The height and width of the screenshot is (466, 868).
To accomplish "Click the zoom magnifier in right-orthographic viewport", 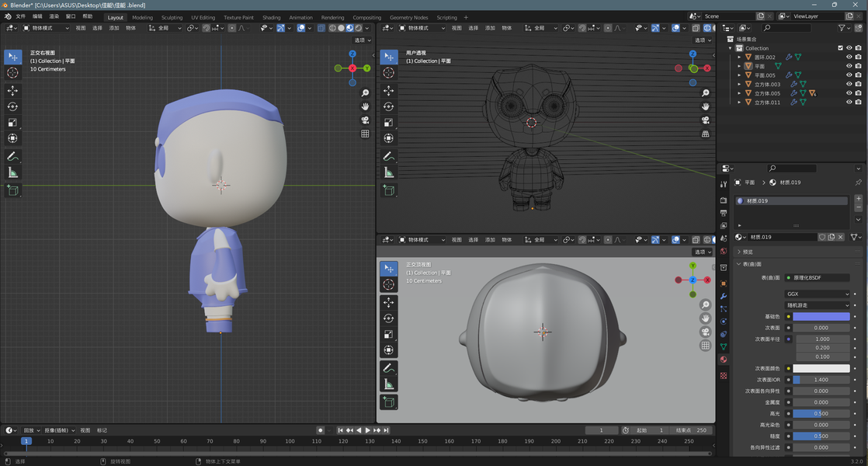I will [366, 93].
